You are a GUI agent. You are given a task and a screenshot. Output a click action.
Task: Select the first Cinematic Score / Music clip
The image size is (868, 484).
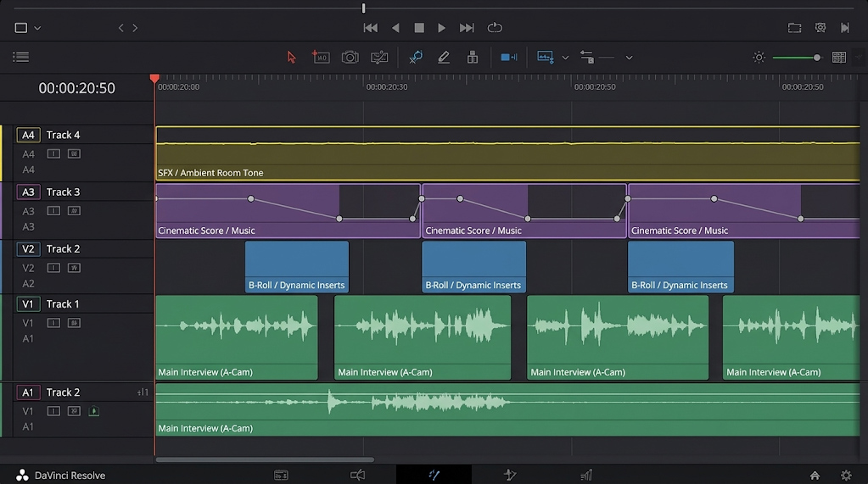coord(288,211)
